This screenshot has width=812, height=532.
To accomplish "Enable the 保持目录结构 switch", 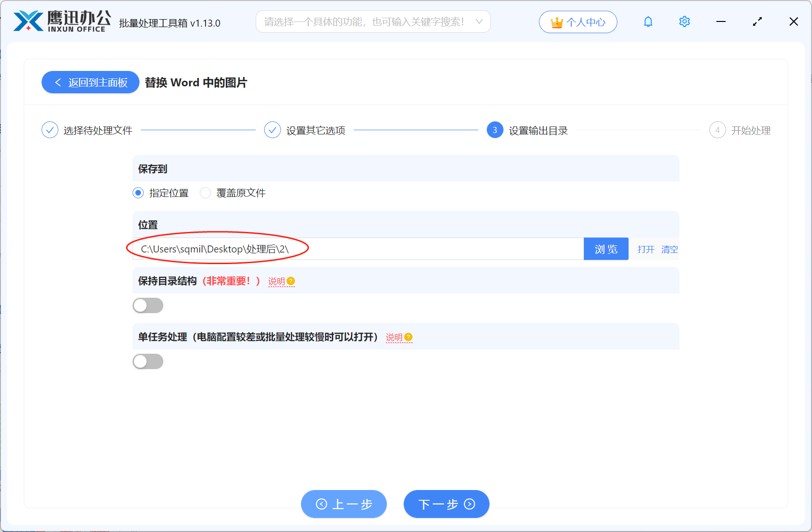I will tap(148, 305).
